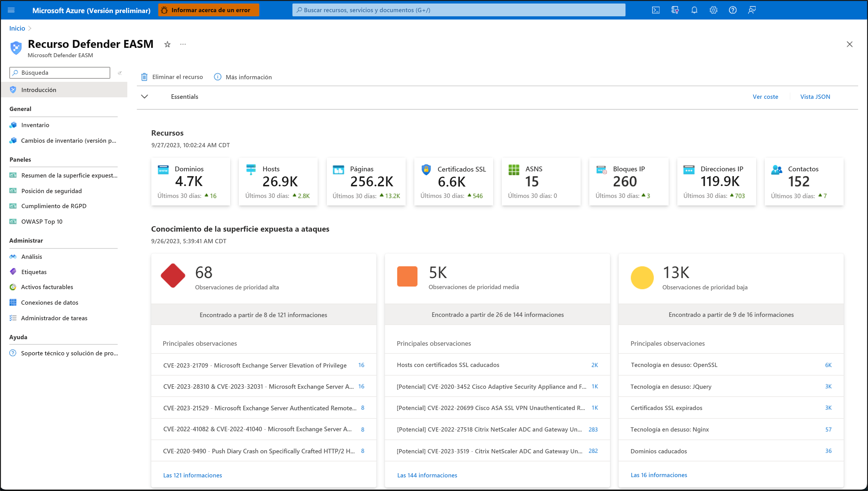Open Las 16 informaciones link
Viewport: 868px width, 491px height.
658,475
